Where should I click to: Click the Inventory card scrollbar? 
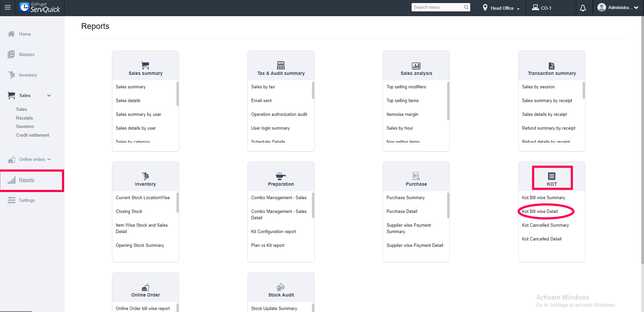click(177, 203)
